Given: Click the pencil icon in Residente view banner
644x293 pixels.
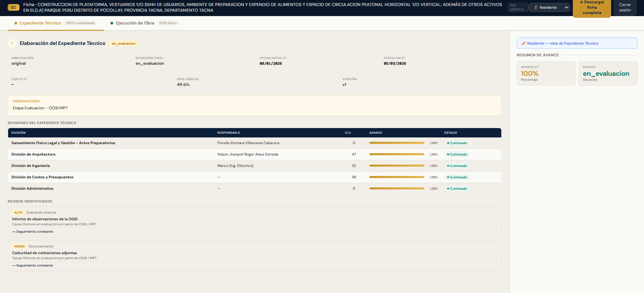Looking at the screenshot, I should point(523,43).
